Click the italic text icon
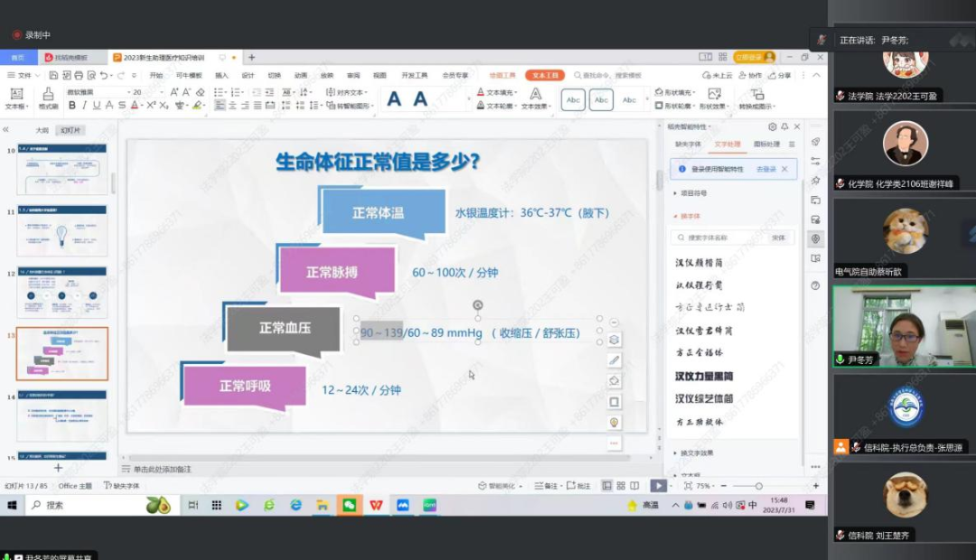Image resolution: width=976 pixels, height=560 pixels. point(84,106)
